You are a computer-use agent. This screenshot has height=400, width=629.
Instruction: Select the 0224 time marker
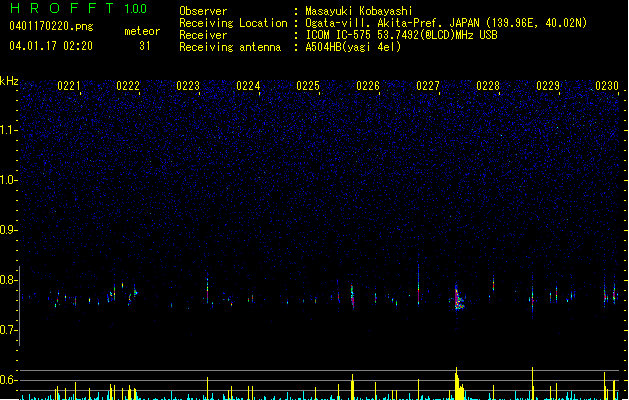[x=248, y=86]
